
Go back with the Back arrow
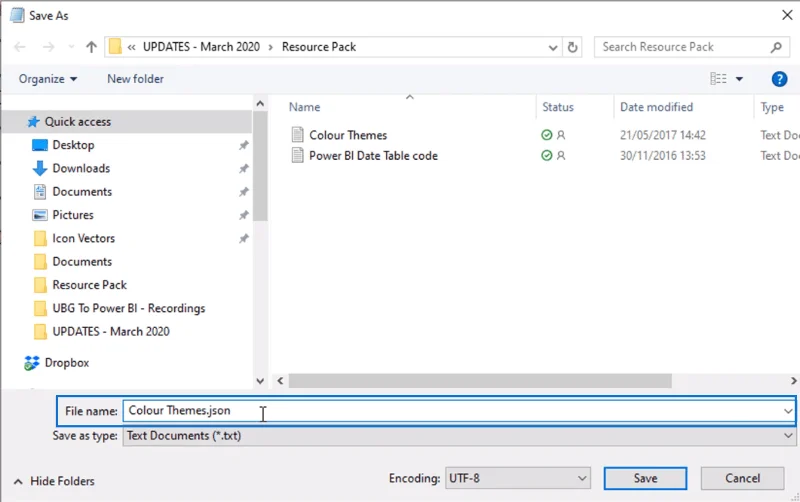coord(20,47)
